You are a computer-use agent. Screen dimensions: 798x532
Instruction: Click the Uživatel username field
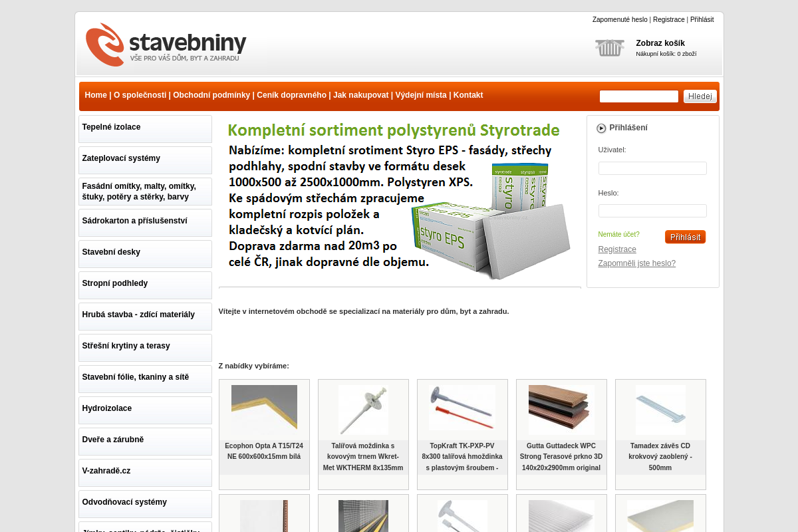[x=652, y=168]
